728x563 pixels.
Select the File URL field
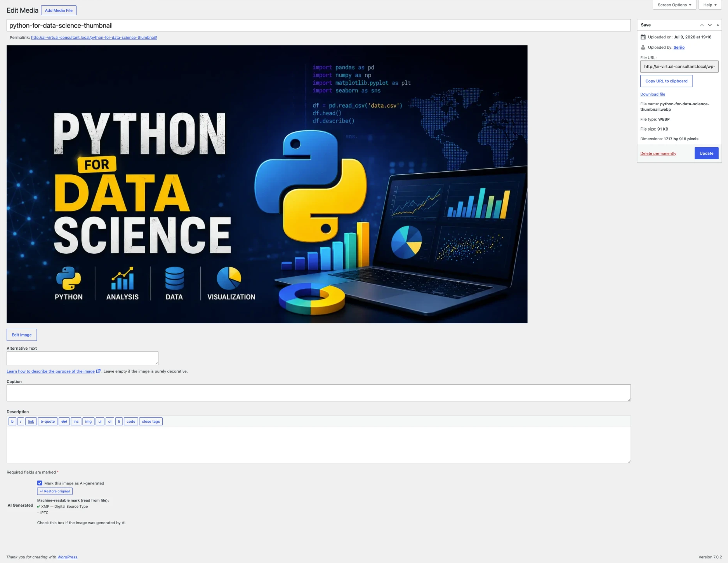pos(679,66)
